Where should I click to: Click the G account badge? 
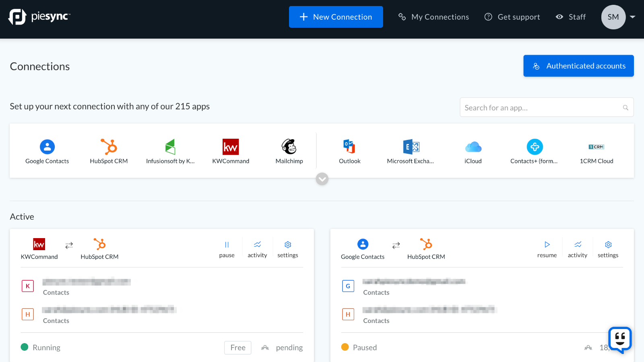[348, 286]
